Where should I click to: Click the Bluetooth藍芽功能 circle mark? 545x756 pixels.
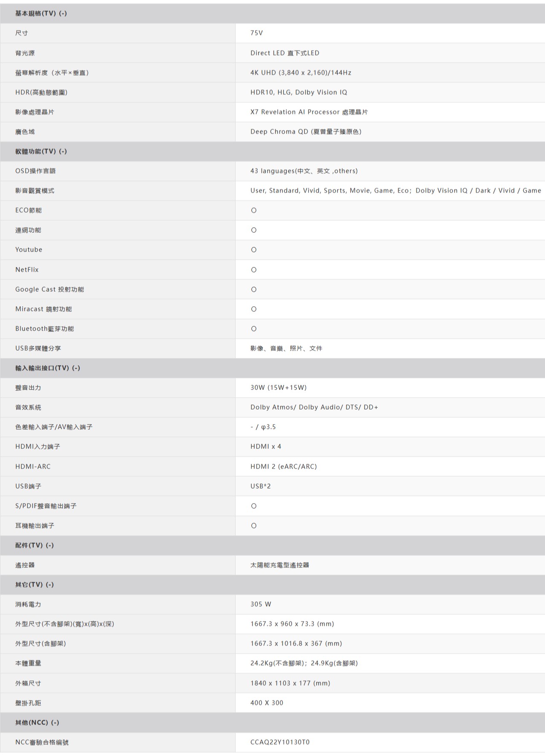point(254,328)
